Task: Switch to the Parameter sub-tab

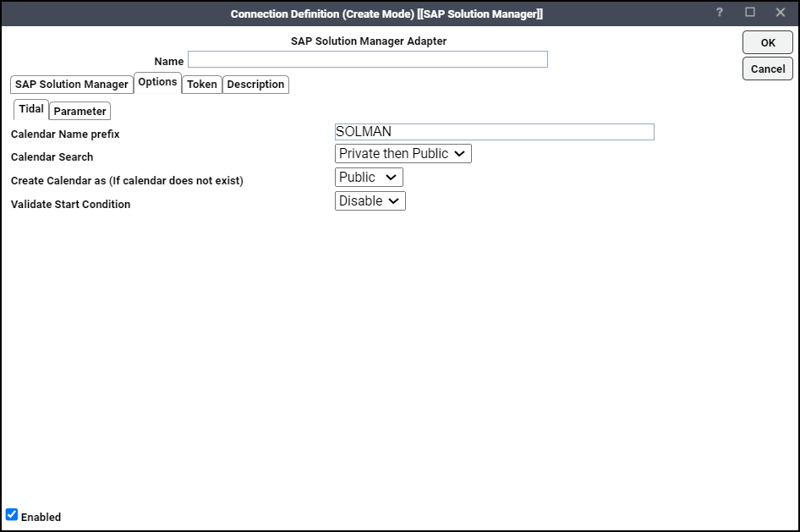Action: (80, 111)
